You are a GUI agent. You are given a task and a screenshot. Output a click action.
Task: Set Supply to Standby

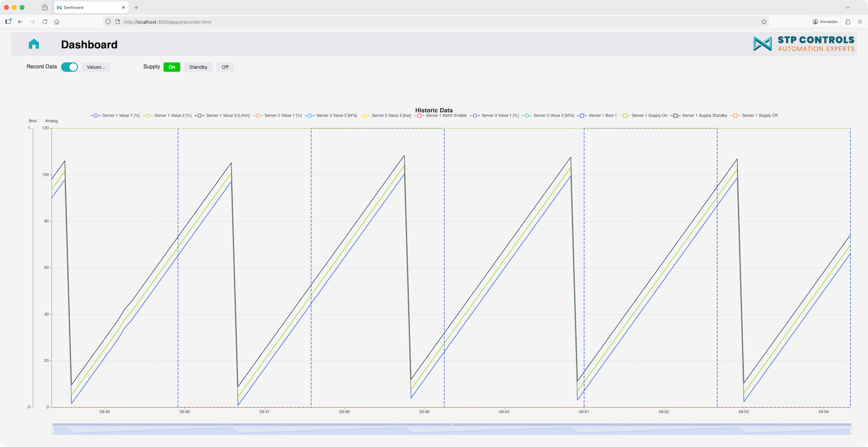(198, 67)
